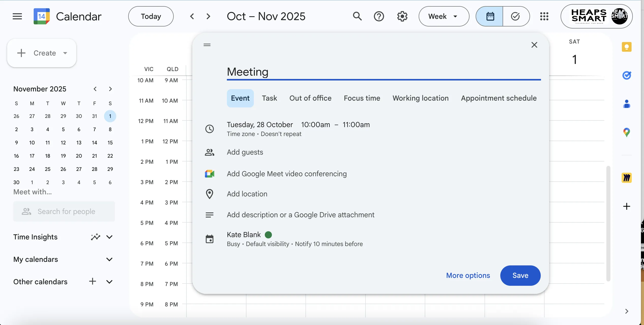Mini calendar next month arrow

(x=110, y=89)
